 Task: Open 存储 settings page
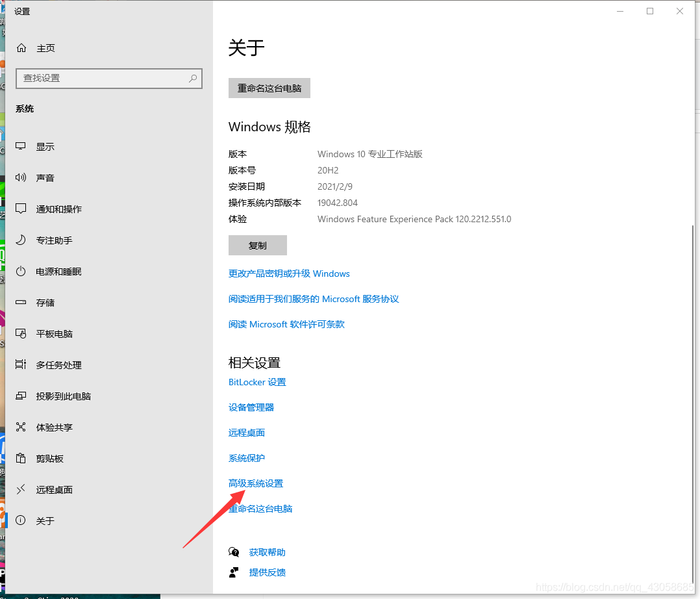(45, 303)
